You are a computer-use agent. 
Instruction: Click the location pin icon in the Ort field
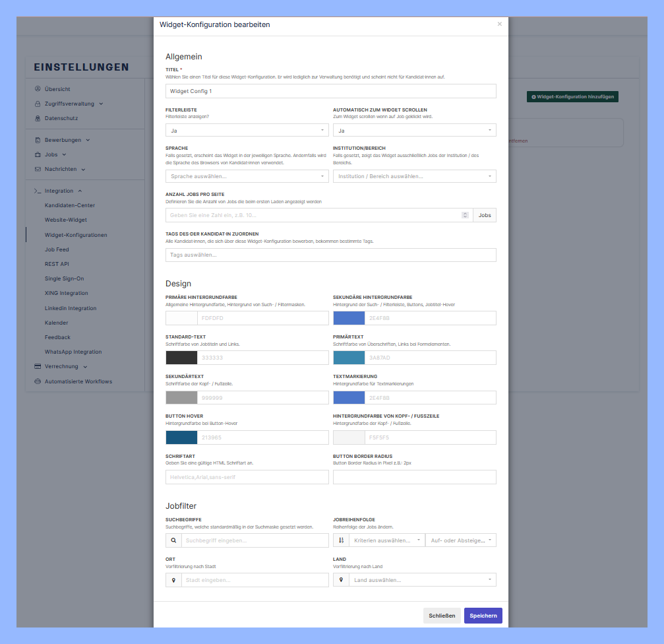point(173,579)
